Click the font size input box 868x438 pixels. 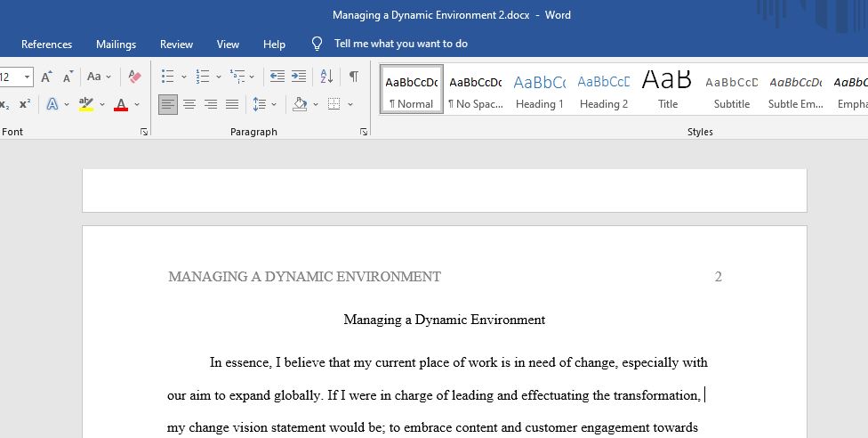10,77
